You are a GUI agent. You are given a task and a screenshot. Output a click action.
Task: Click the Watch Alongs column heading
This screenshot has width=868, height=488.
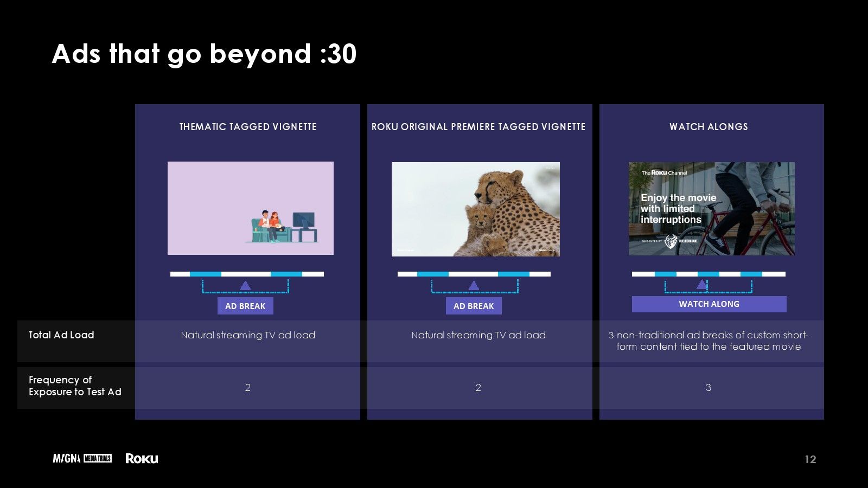tap(709, 127)
